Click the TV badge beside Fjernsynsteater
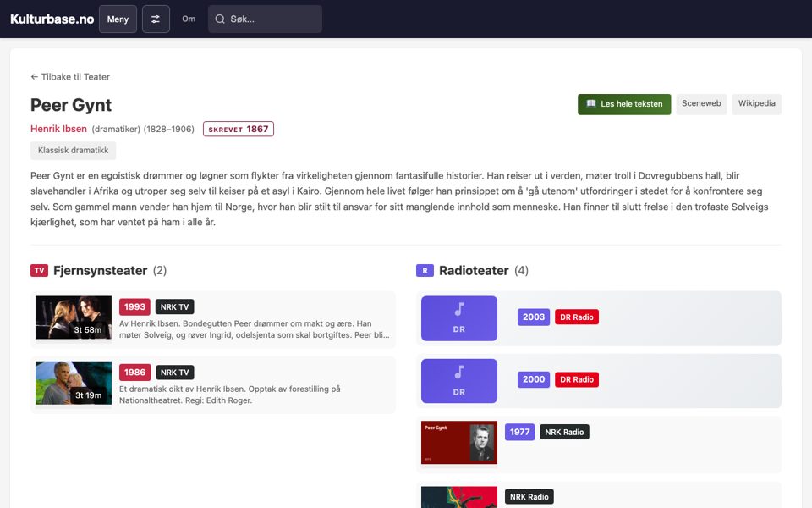Viewport: 812px width, 508px height. tap(40, 271)
